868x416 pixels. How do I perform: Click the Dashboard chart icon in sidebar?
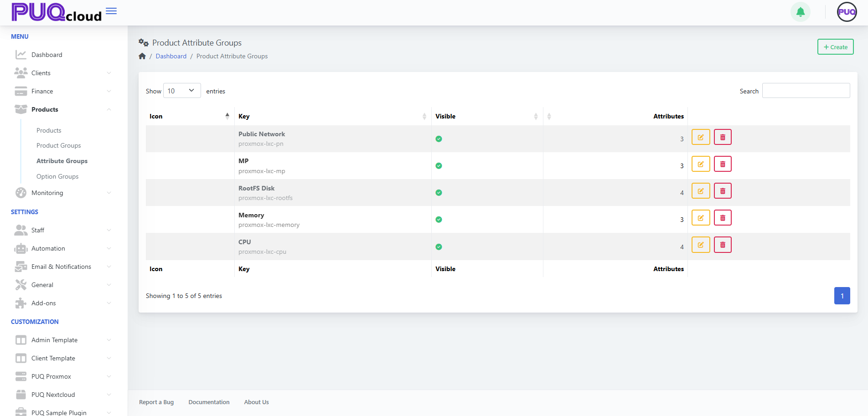coord(21,55)
